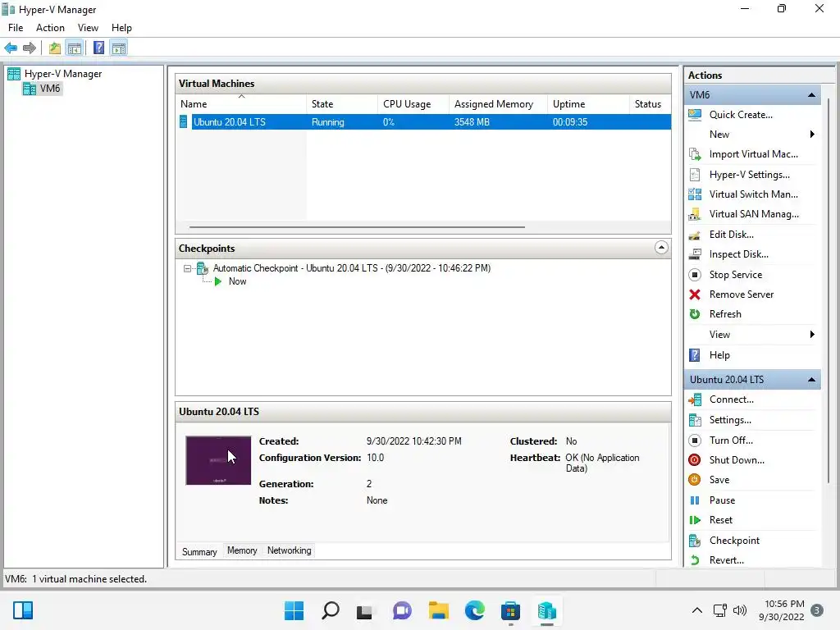Click the Checkpoint icon in Actions
Image resolution: width=840 pixels, height=630 pixels.
coord(695,541)
